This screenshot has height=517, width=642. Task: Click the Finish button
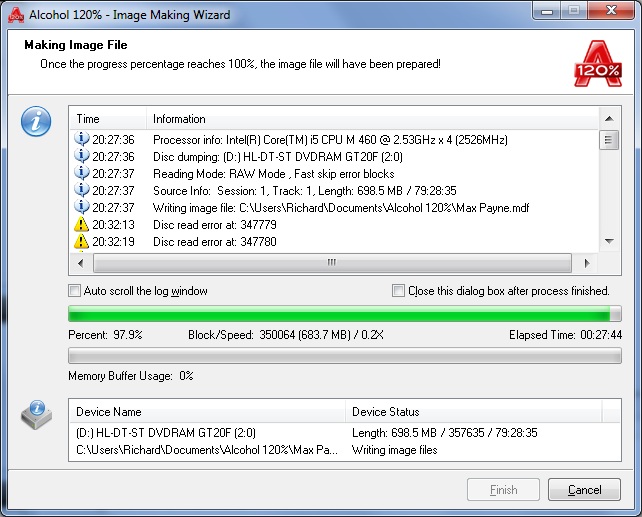coord(503,490)
